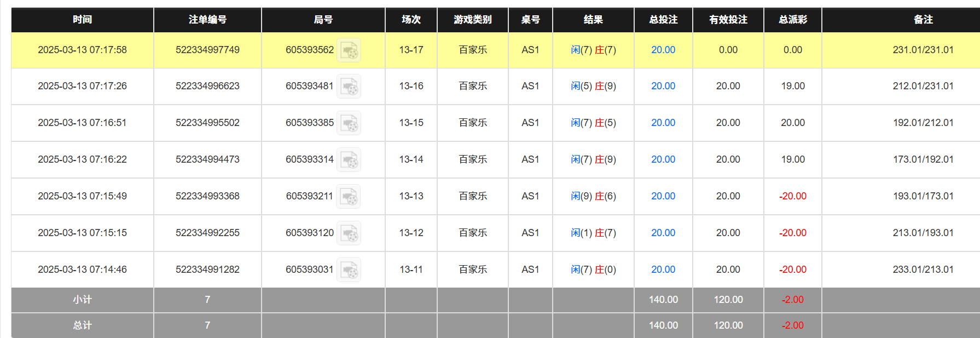This screenshot has width=980, height=338.
Task: Select the timestamp 2025-03-13 07:14:46
Action: [x=82, y=270]
